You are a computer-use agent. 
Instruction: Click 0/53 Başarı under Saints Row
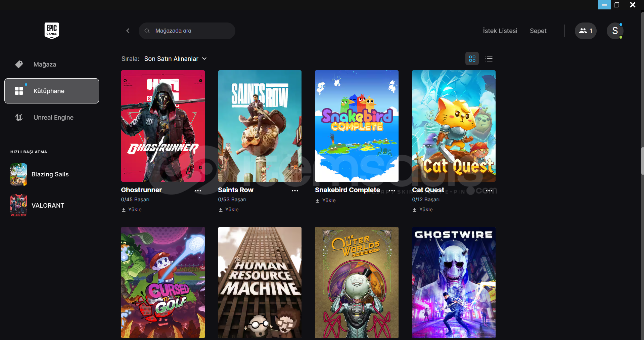coord(232,200)
